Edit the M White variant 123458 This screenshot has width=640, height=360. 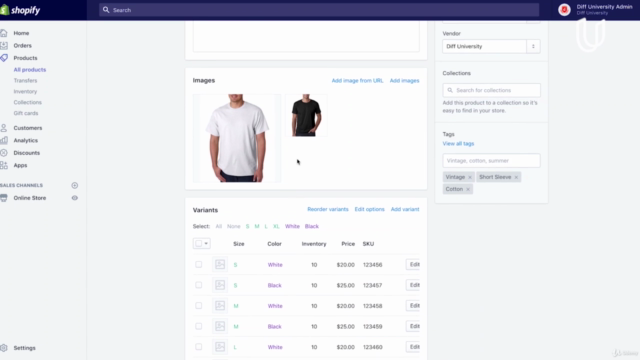click(413, 306)
